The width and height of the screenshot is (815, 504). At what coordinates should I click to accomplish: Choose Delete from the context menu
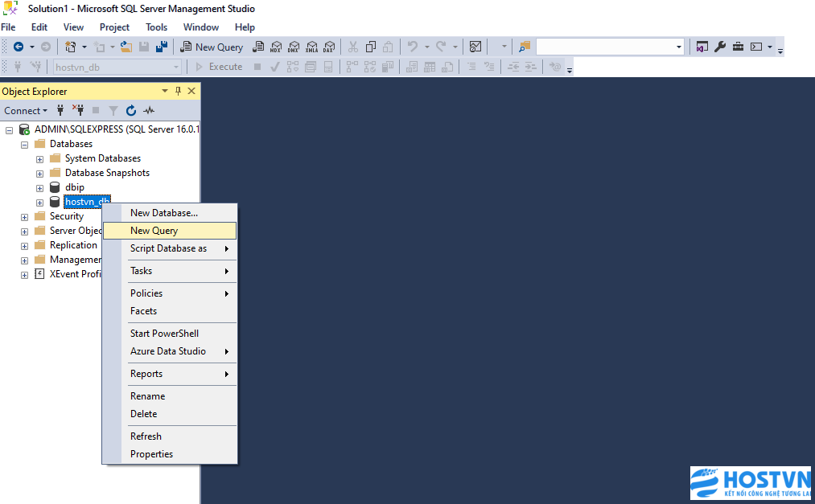170,414
